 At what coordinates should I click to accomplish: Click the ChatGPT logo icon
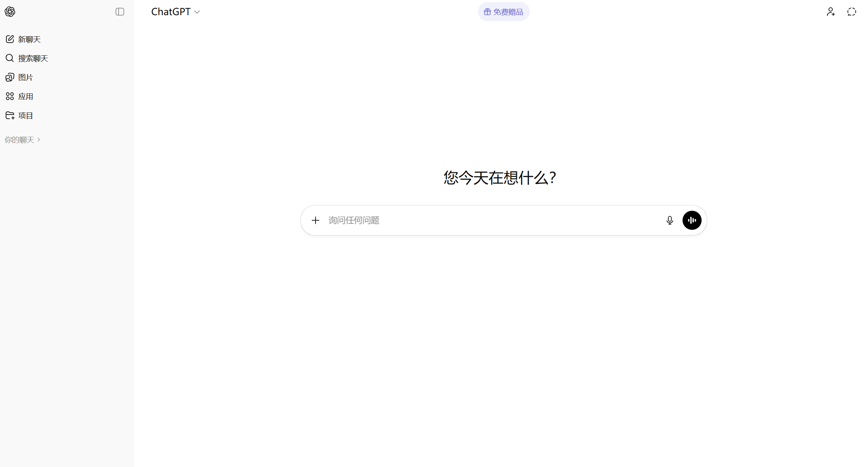click(x=10, y=12)
